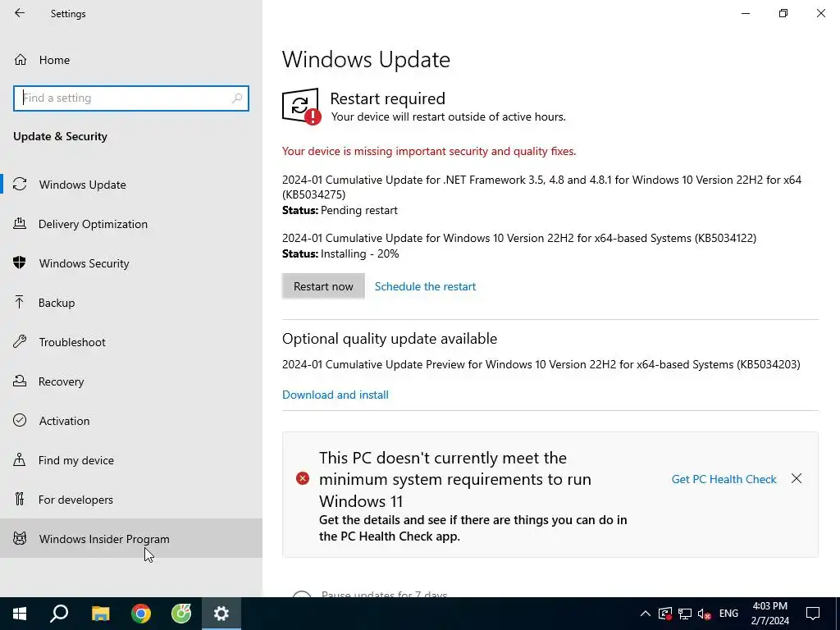Open the clock showing 4:03 PM
The width and height of the screenshot is (840, 630).
point(769,614)
